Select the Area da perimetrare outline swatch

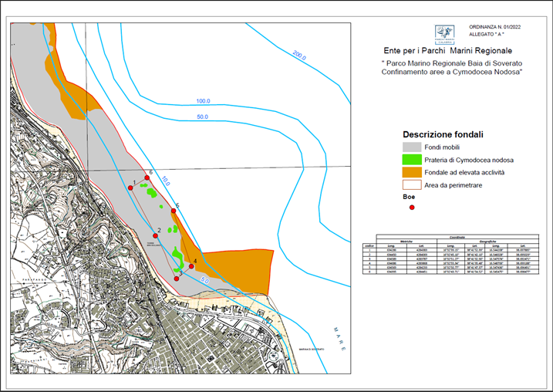tap(413, 185)
